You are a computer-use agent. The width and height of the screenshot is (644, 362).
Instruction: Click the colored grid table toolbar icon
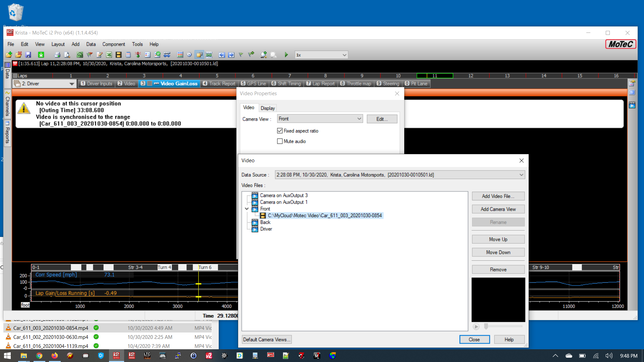point(180,55)
